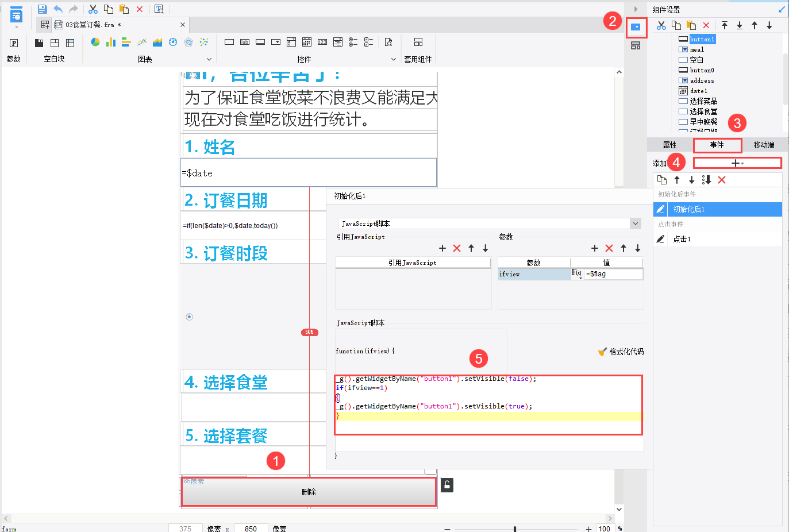Click the 删除 button on the form
This screenshot has height=532, width=789.
(309, 492)
